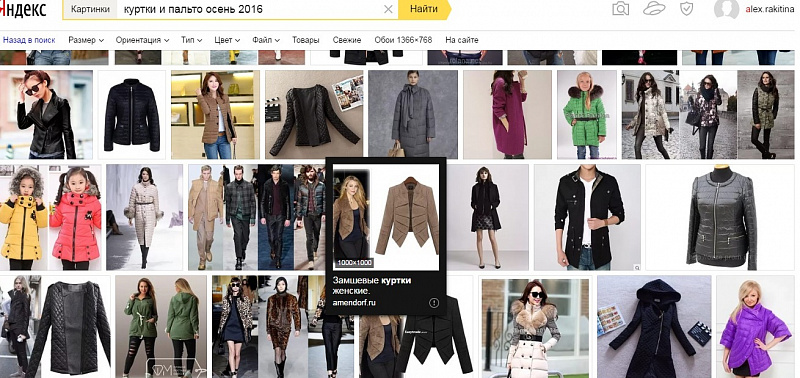
Task: Open the purple coat thumbnail
Action: 507,115
